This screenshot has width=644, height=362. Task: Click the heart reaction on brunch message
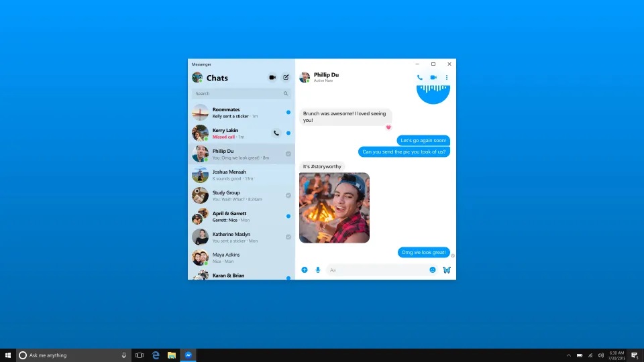click(388, 127)
